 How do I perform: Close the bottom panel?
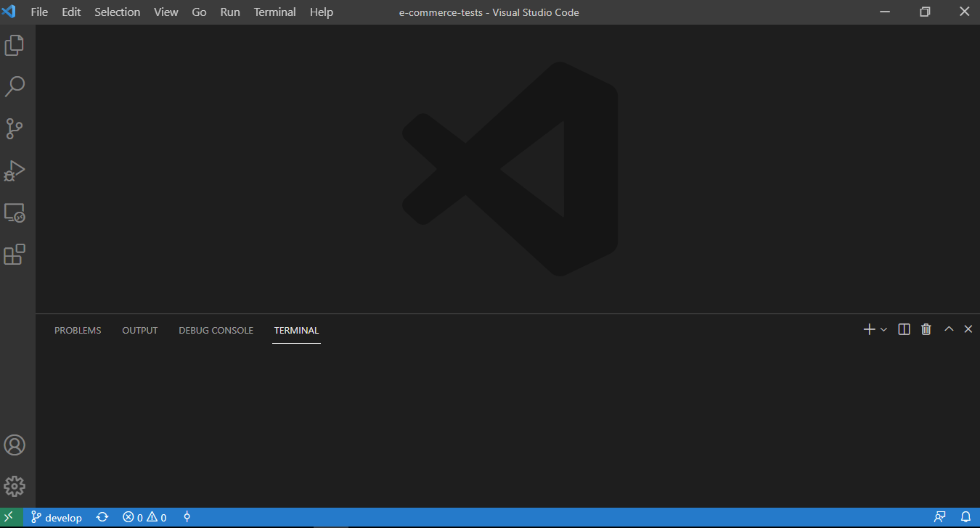[968, 329]
